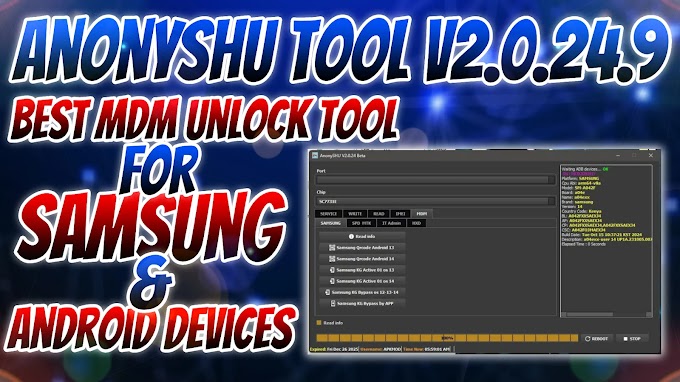The height and width of the screenshot is (382, 680).
Task: Click the 'Build Date' log line
Action: coord(601,235)
